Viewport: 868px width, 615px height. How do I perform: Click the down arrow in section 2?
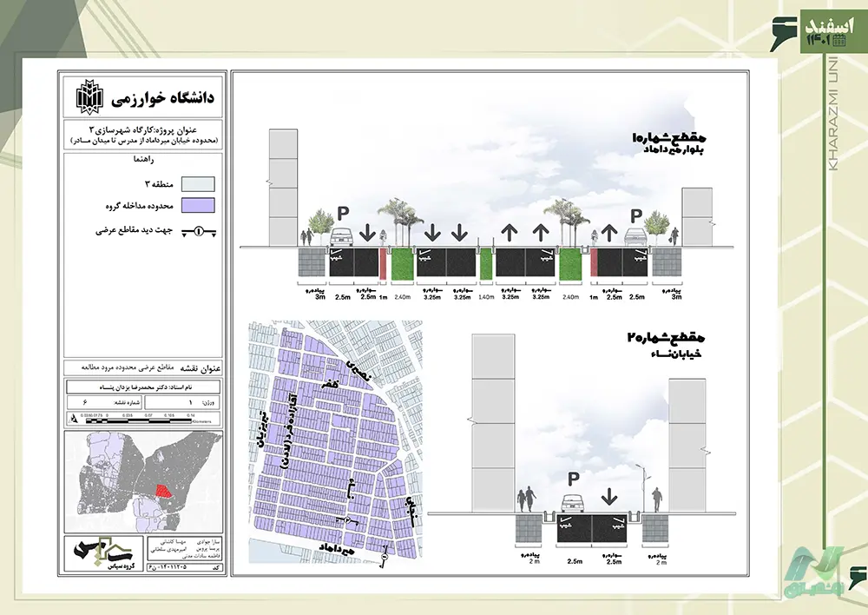point(609,496)
